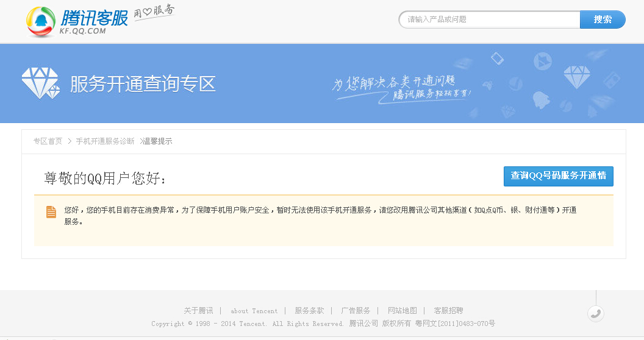Click the Tencent QQ penguin logo
644x340 pixels.
[41, 21]
